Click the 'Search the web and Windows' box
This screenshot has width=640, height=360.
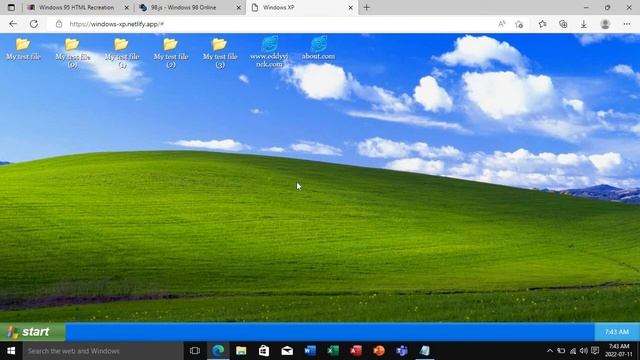103,351
